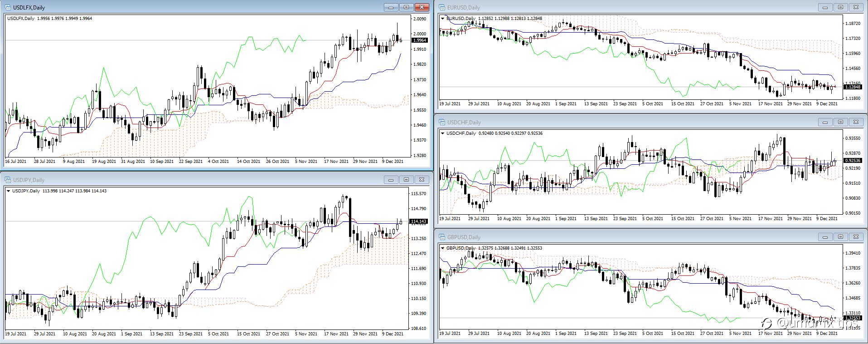Click the 1.39410 level on GBPUSD price scale
The height and width of the screenshot is (344, 868).
(853, 253)
